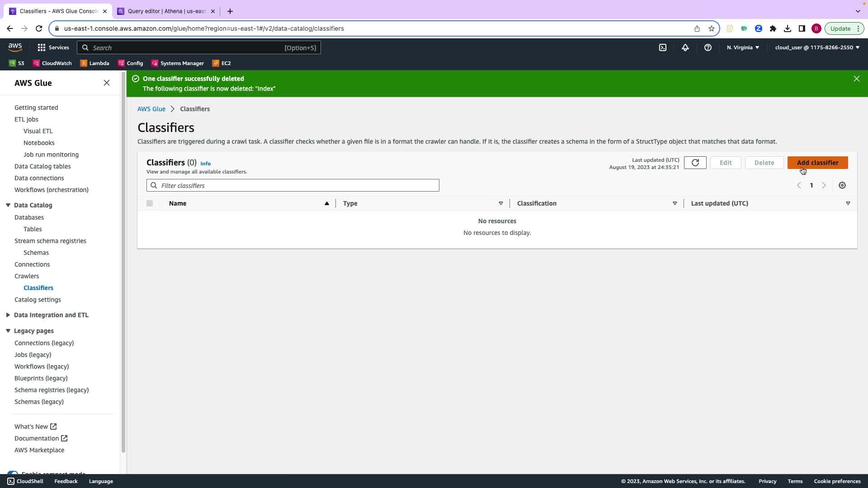Toggle the compact mode switch

(13, 474)
